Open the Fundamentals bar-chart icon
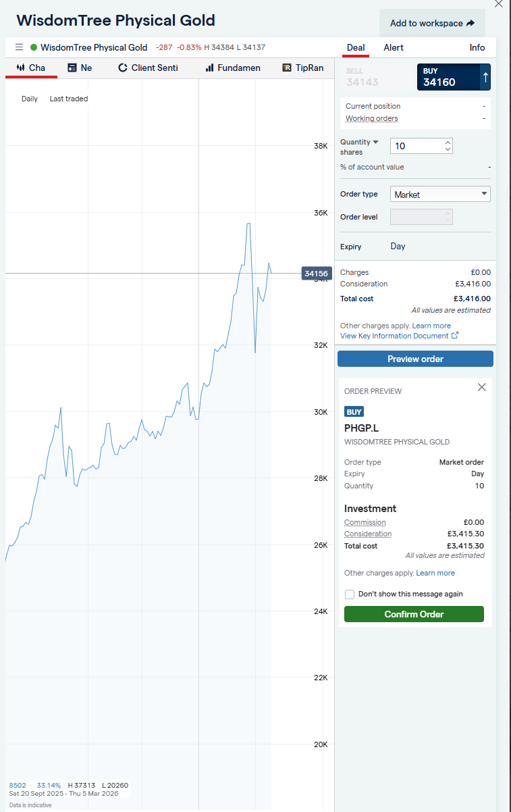 point(210,68)
